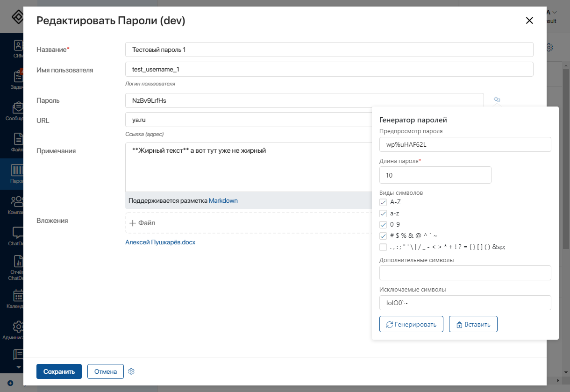
Task: Enable the punctuation symbols checkbox
Action: [383, 247]
